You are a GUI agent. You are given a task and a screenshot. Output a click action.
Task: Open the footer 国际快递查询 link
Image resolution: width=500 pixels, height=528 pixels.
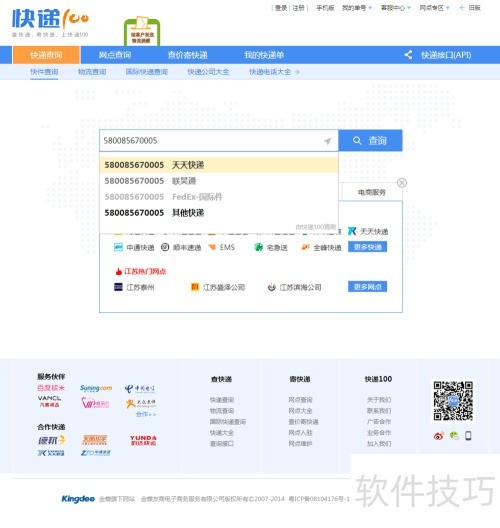pyautogui.click(x=228, y=422)
